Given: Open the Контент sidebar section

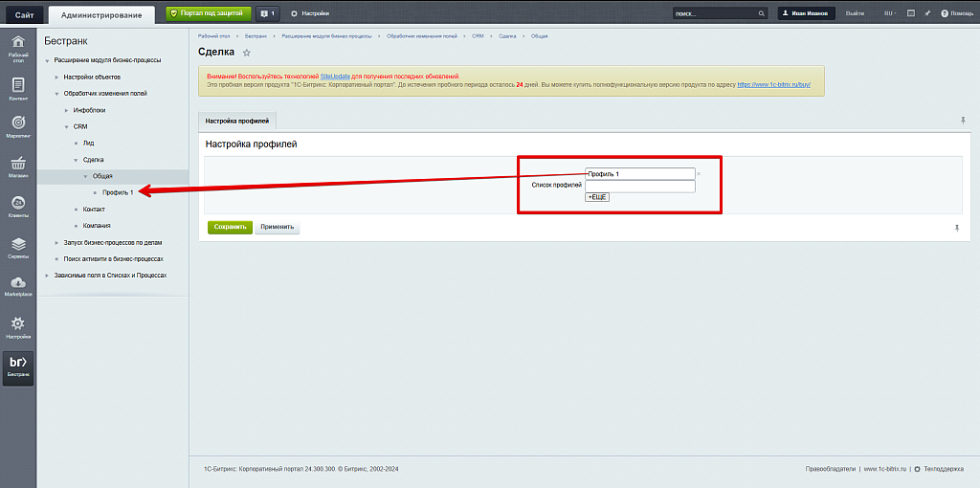Looking at the screenshot, I should click(x=17, y=88).
